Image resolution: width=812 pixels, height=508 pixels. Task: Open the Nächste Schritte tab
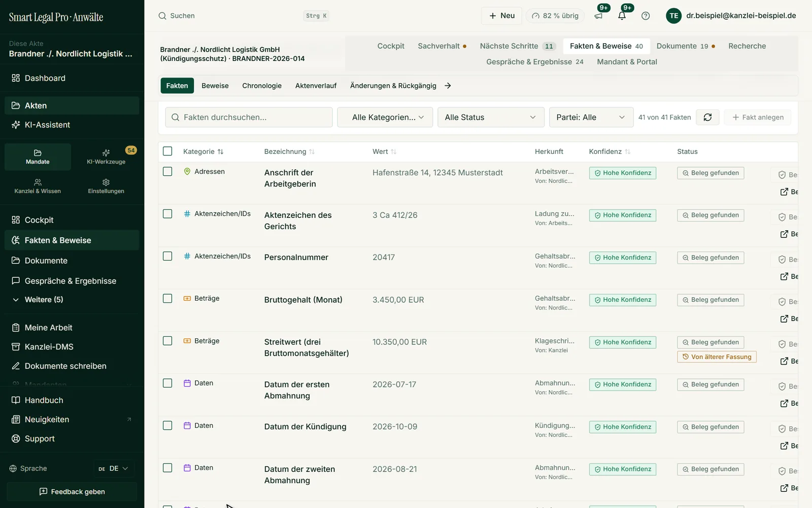518,46
